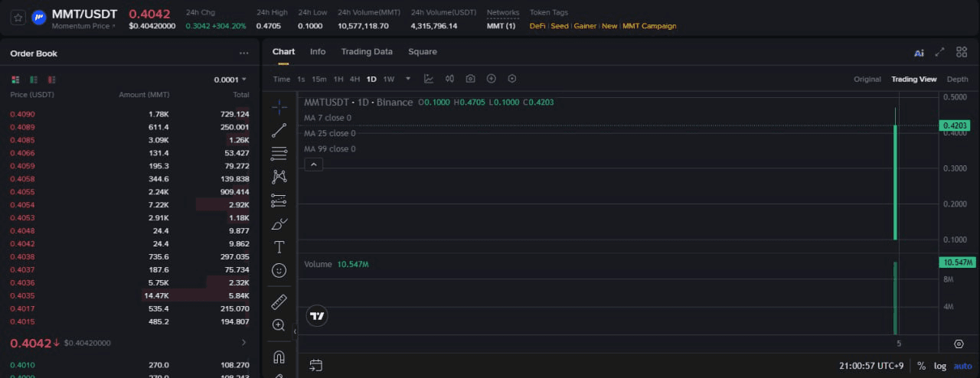Open the Gainer token tag
The image size is (980, 378).
click(585, 26)
